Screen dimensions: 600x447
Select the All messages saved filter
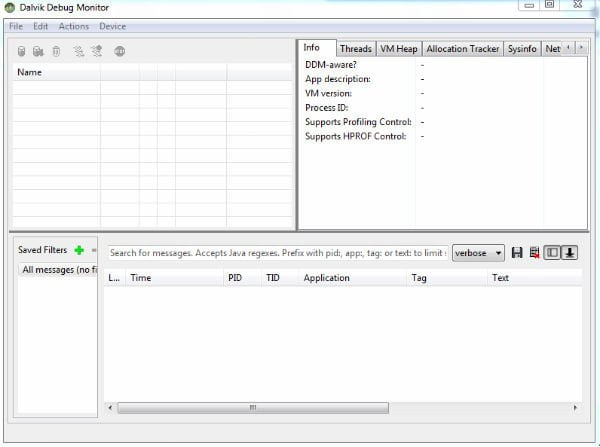tap(58, 270)
